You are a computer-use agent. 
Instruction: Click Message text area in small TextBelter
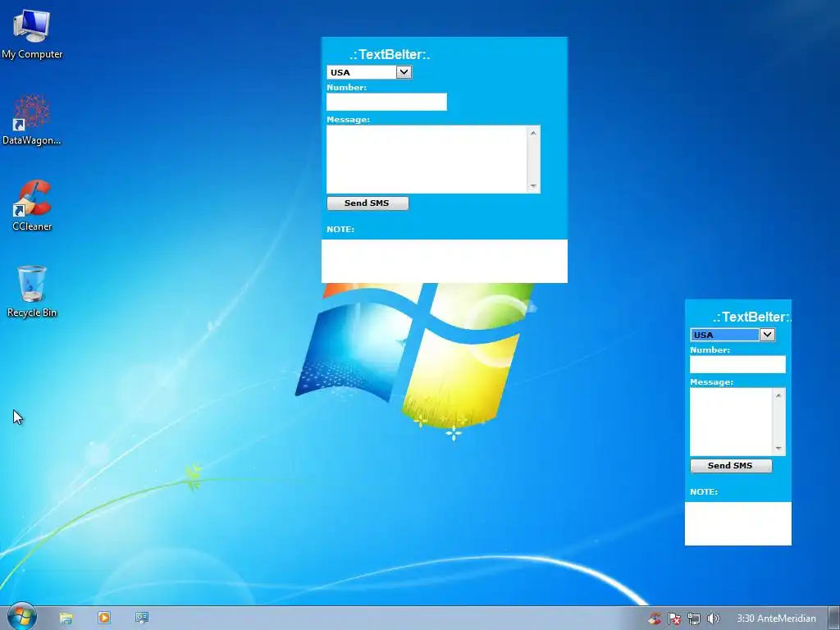click(x=731, y=422)
